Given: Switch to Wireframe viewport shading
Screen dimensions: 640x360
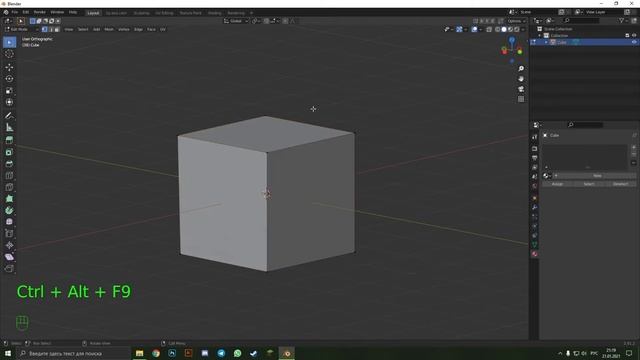Looking at the screenshot, I should pos(498,29).
